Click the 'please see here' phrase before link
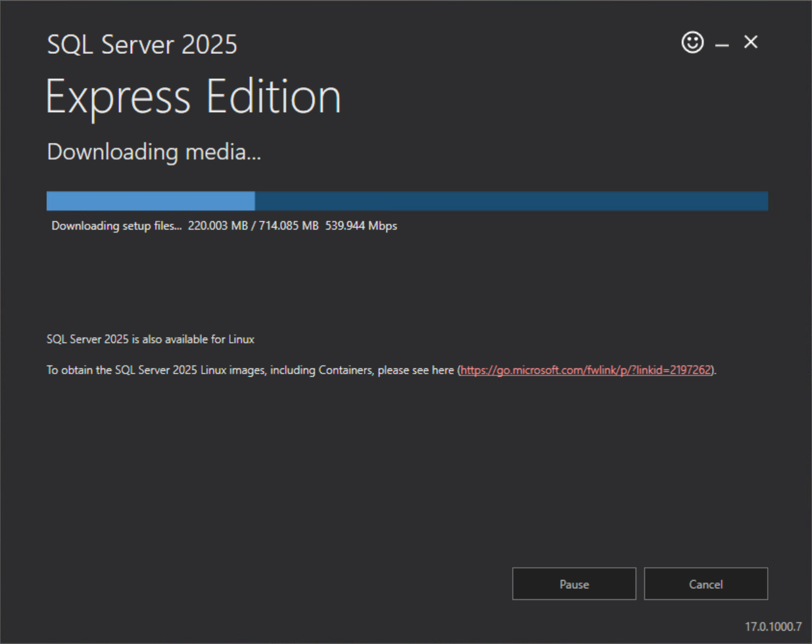812x644 pixels. click(x=416, y=370)
